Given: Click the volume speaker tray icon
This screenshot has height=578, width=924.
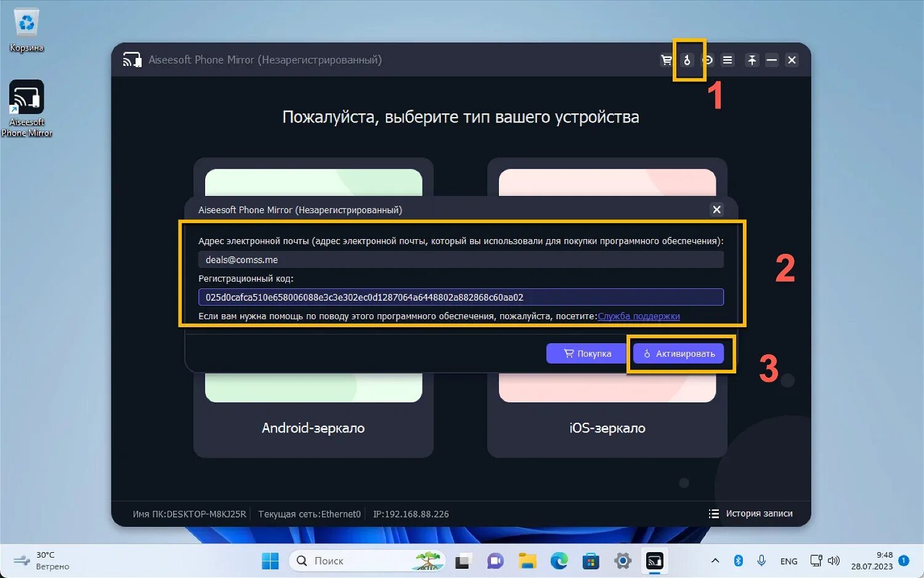Looking at the screenshot, I should pyautogui.click(x=833, y=561).
